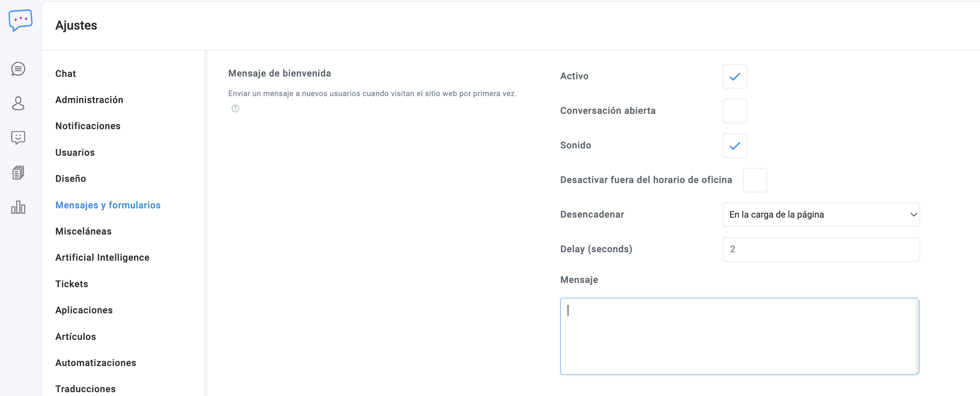980x396 pixels.
Task: Open the conversations icon in sidebar
Action: [x=18, y=69]
